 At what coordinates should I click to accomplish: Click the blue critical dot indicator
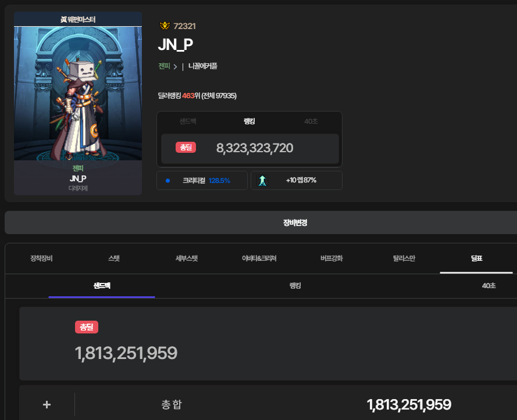point(168,181)
